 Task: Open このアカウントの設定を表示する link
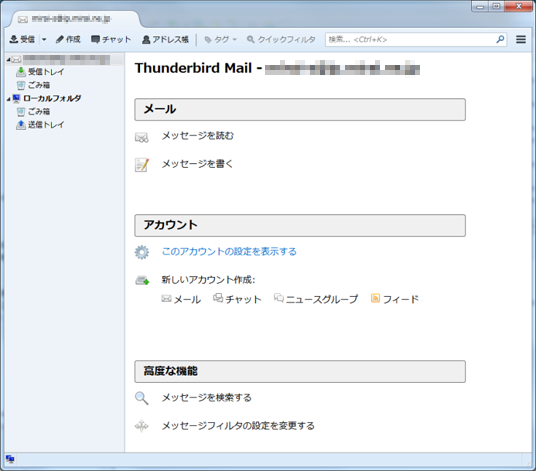[229, 252]
